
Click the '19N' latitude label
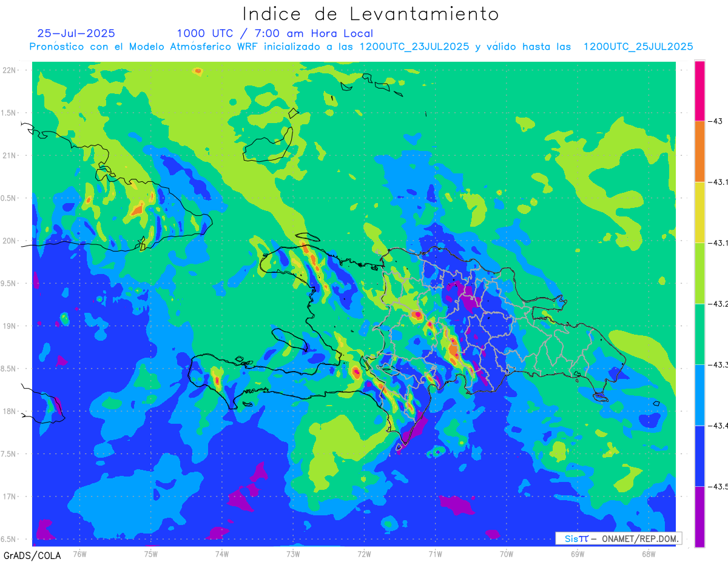pyautogui.click(x=10, y=326)
